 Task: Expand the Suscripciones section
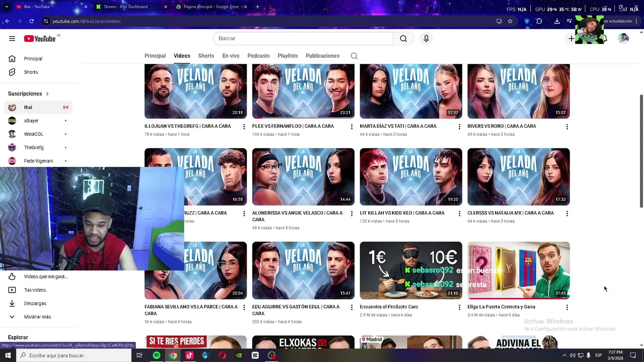click(x=28, y=94)
